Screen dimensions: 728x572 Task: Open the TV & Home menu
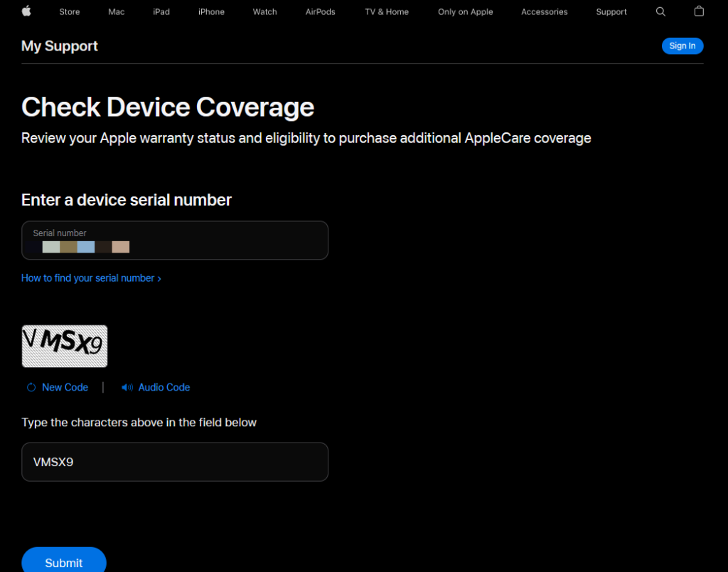387,11
